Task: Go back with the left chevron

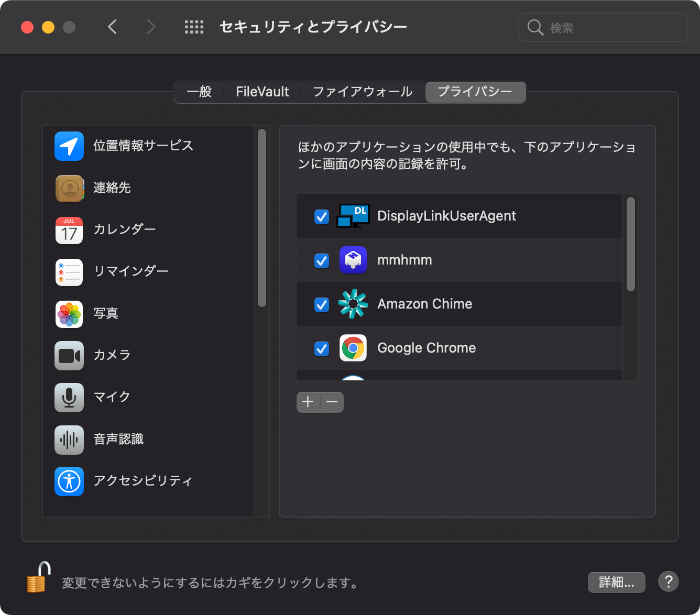Action: tap(112, 27)
